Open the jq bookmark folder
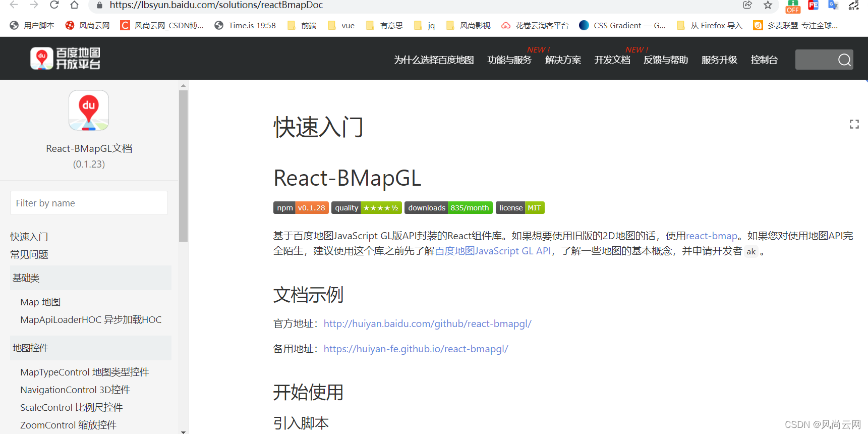 424,25
